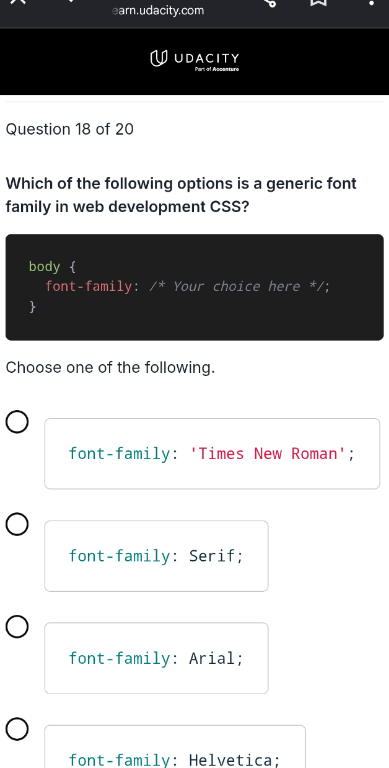
Task: Click the generic font family question text
Action: coord(181,195)
